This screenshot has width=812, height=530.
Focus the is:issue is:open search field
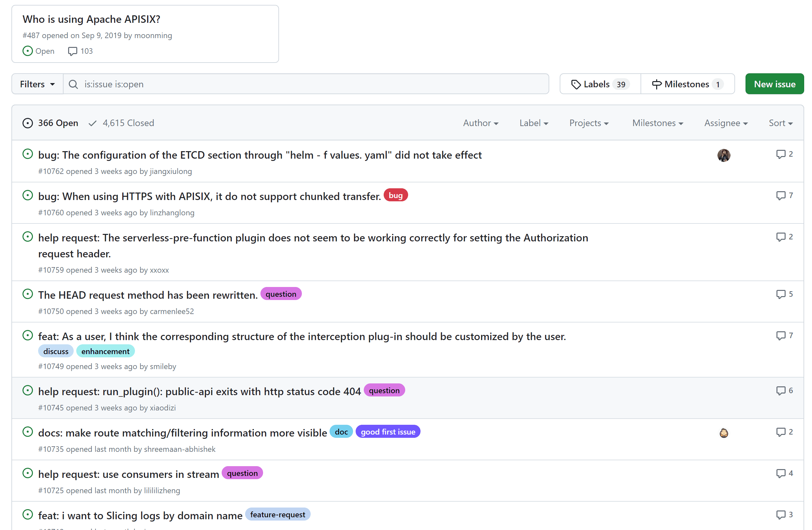point(306,84)
